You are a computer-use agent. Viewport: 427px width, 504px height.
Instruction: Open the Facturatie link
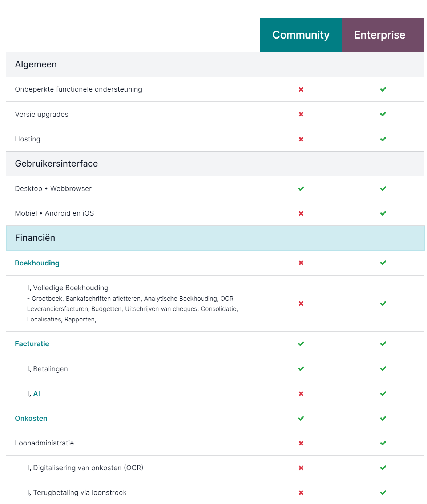click(32, 344)
